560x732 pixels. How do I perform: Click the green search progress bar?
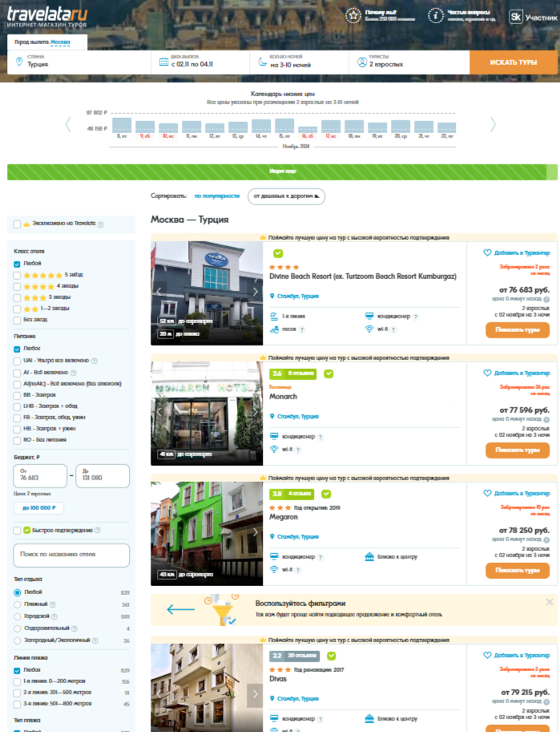tap(282, 172)
